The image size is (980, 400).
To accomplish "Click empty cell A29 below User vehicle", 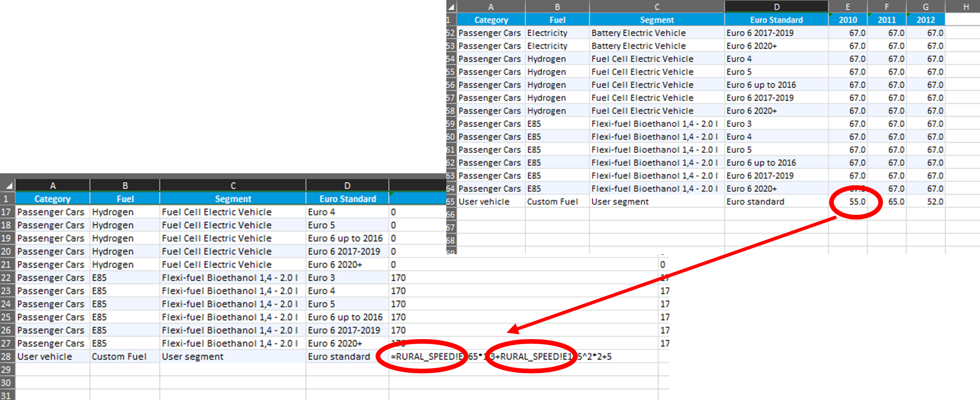I will (53, 369).
